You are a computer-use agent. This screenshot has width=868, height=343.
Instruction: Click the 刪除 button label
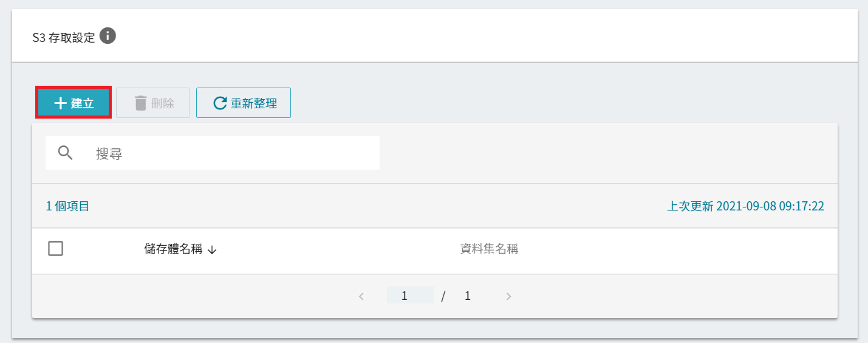163,103
